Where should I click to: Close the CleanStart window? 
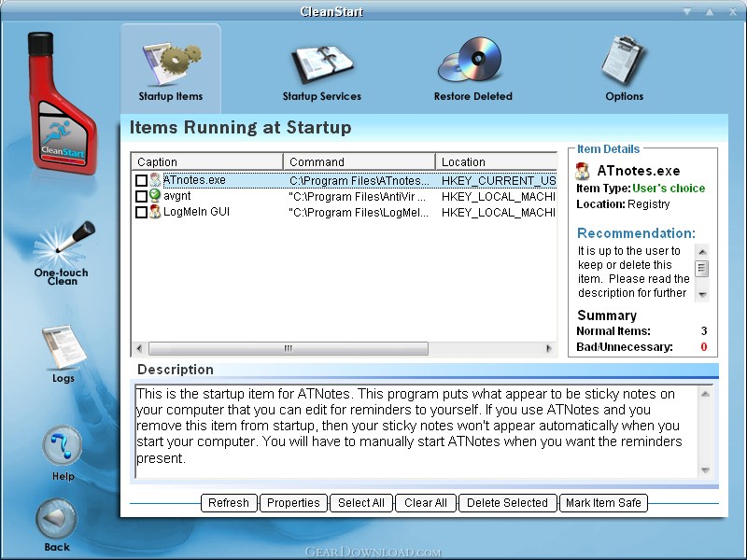pos(733,11)
